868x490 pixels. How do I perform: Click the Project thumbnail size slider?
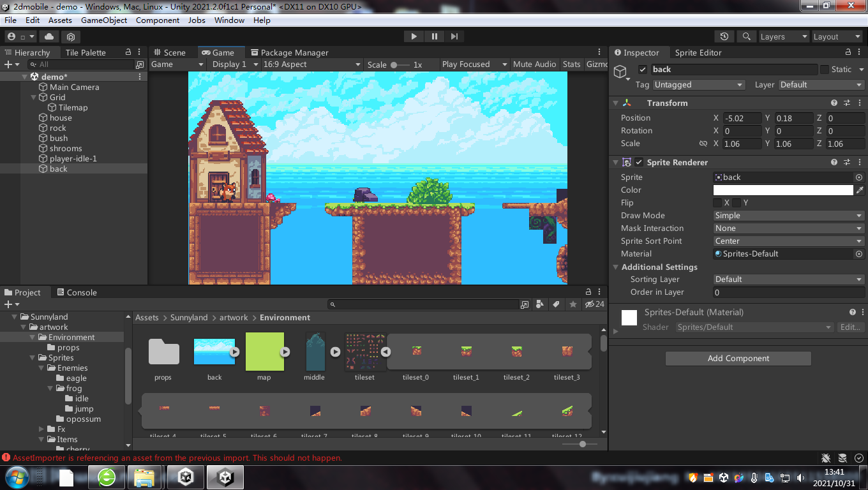580,443
